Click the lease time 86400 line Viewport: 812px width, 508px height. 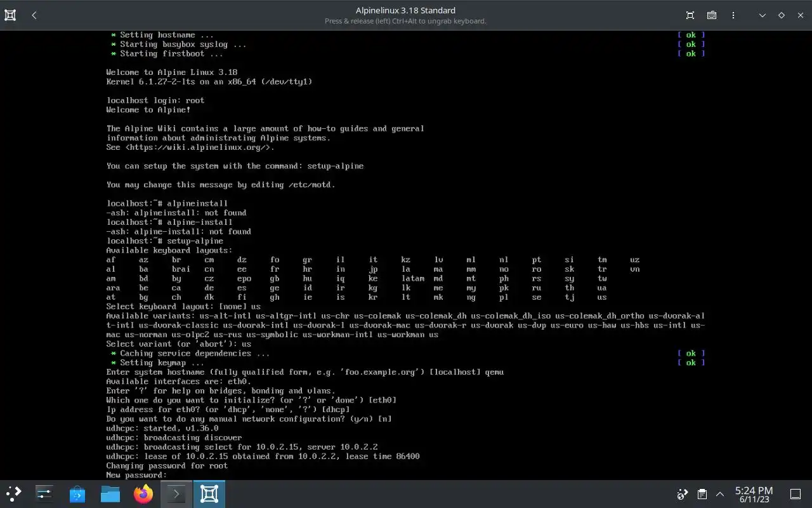263,456
